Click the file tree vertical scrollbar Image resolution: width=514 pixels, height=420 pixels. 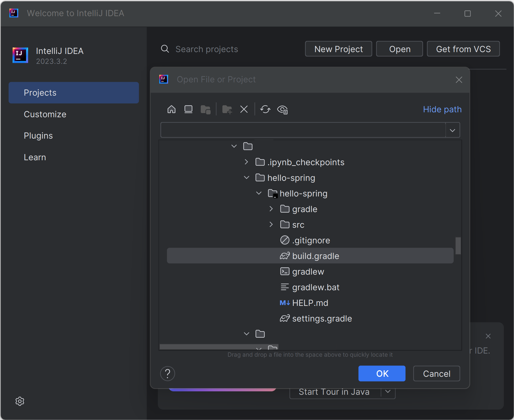tap(458, 246)
